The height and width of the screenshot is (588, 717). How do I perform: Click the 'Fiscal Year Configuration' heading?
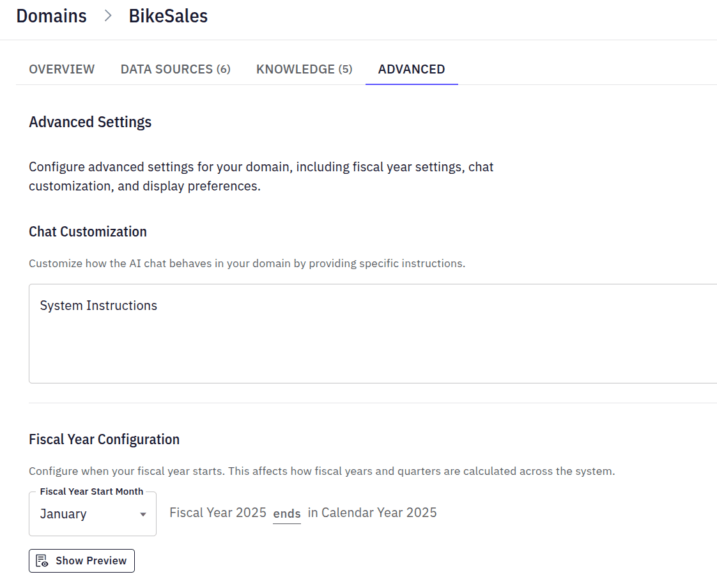click(x=104, y=439)
